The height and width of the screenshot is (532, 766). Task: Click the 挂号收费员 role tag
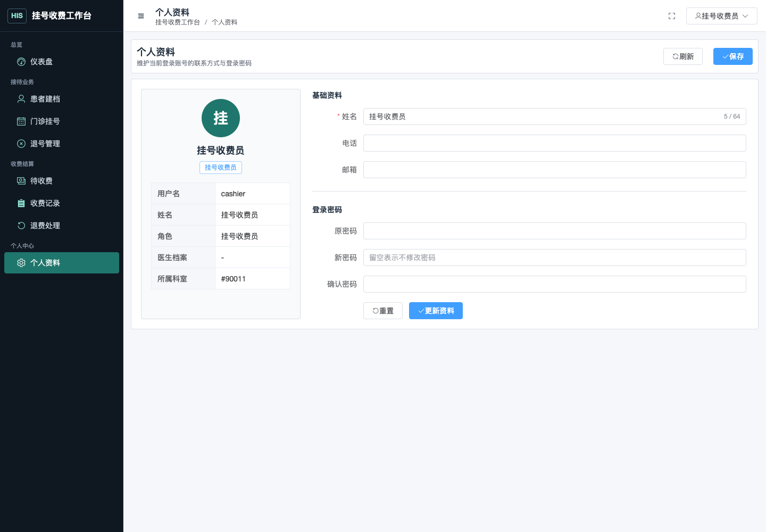(x=221, y=168)
